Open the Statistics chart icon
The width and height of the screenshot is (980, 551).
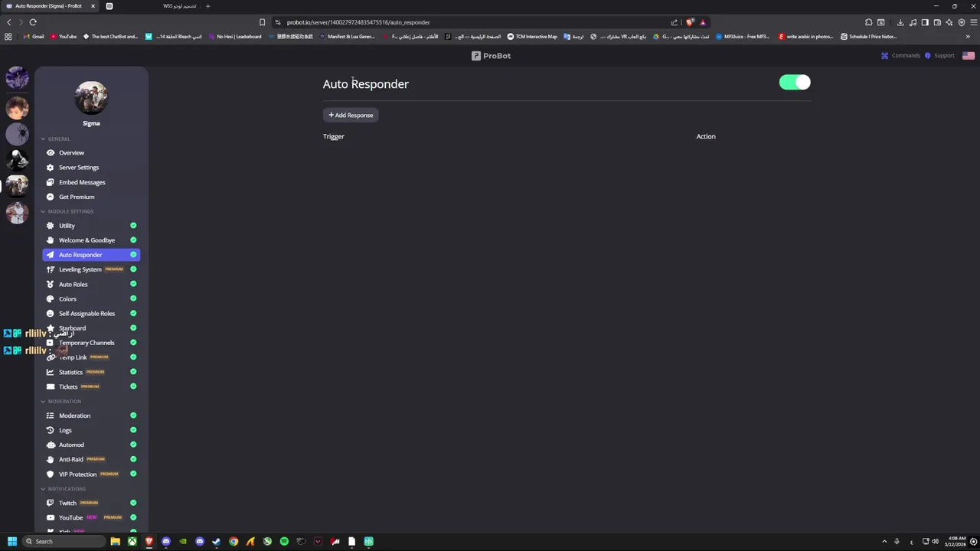[51, 372]
